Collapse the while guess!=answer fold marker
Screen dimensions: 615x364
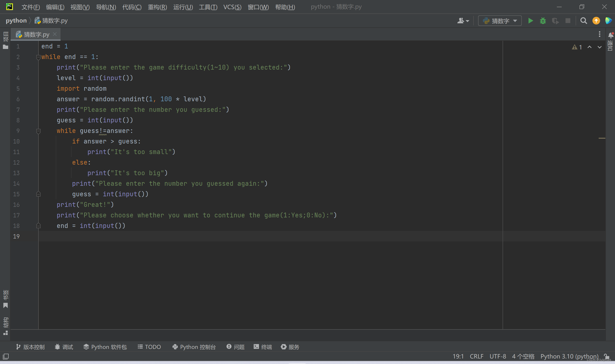coord(38,131)
